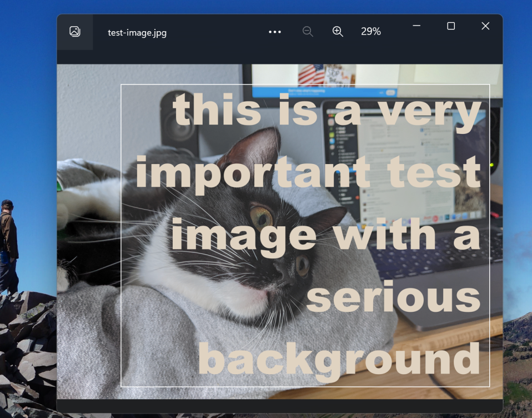Click the 29% zoom level indicator
Screen dimensions: 532x418
(370, 32)
